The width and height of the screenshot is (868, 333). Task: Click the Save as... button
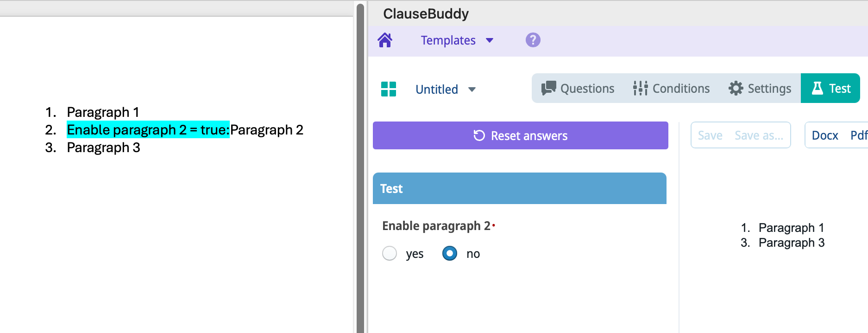pyautogui.click(x=759, y=135)
